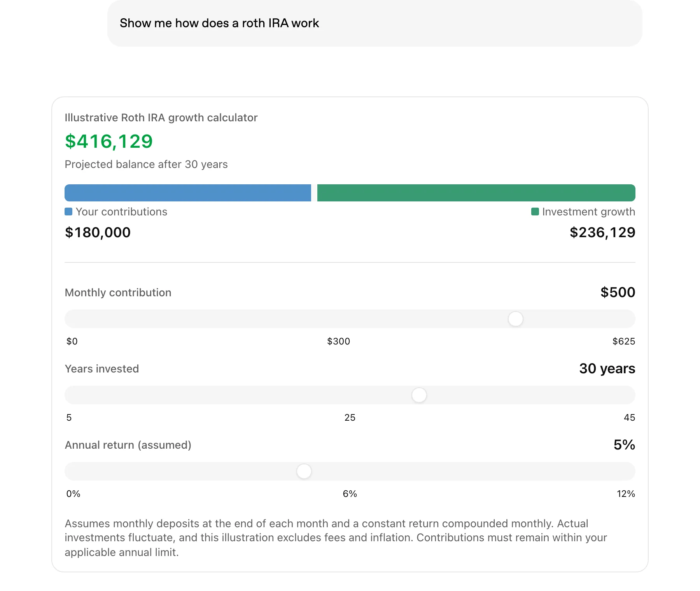Image resolution: width=700 pixels, height=591 pixels.
Task: Click the $236,129 investment growth amount
Action: tap(602, 233)
